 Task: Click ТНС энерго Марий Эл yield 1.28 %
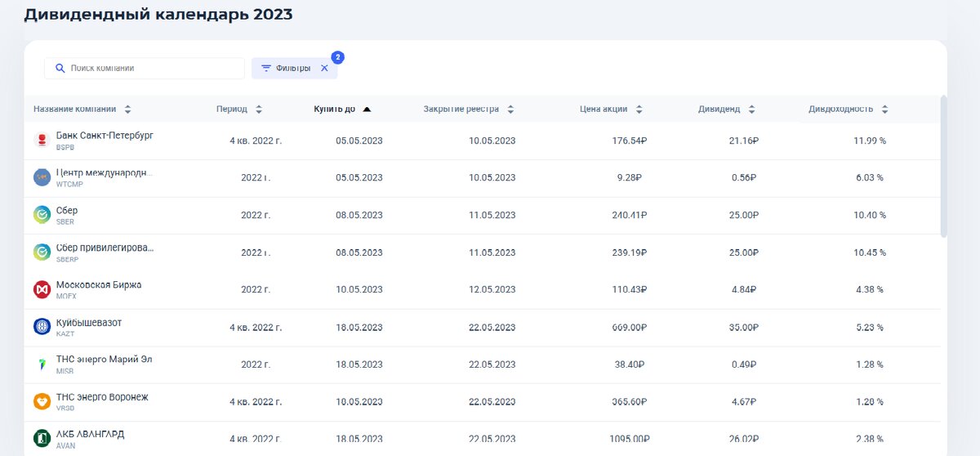pyautogui.click(x=871, y=365)
